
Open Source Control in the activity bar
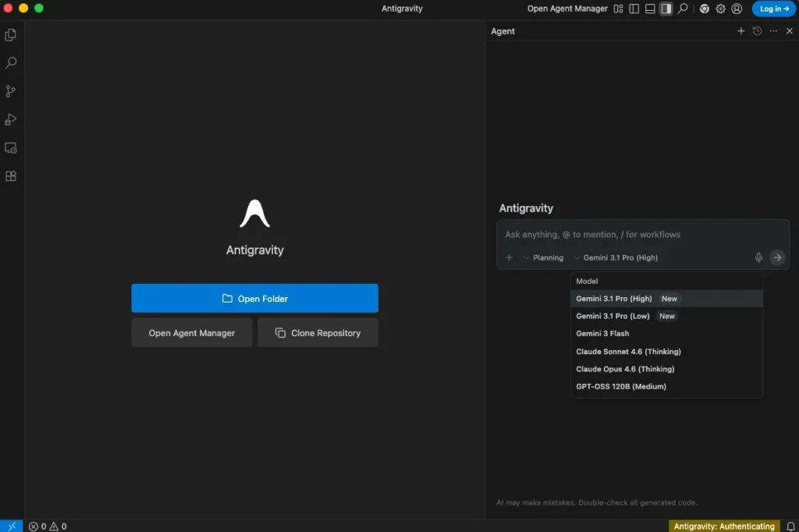(11, 91)
